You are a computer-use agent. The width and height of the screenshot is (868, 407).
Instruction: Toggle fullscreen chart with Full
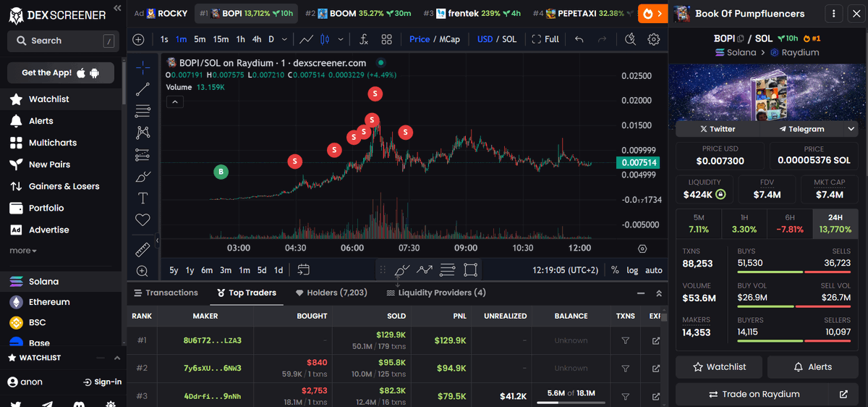tap(545, 39)
